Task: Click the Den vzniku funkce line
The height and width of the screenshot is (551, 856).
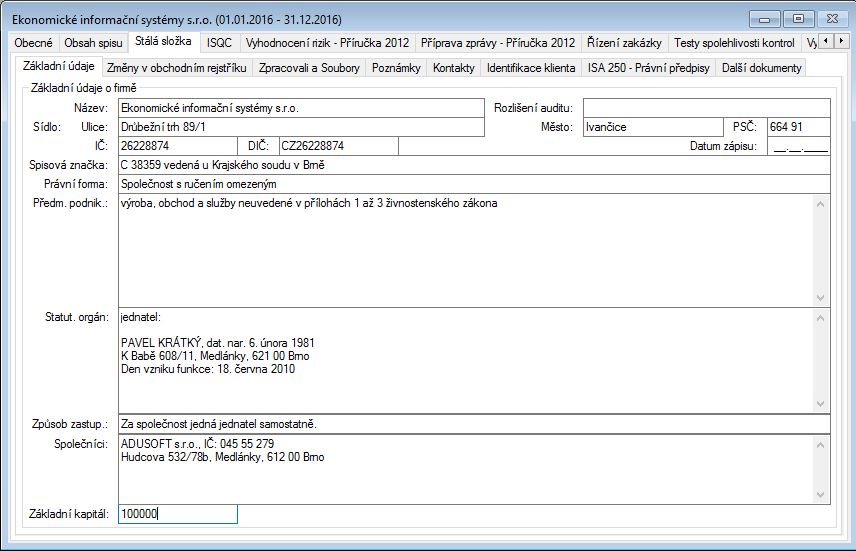Action: tap(207, 369)
